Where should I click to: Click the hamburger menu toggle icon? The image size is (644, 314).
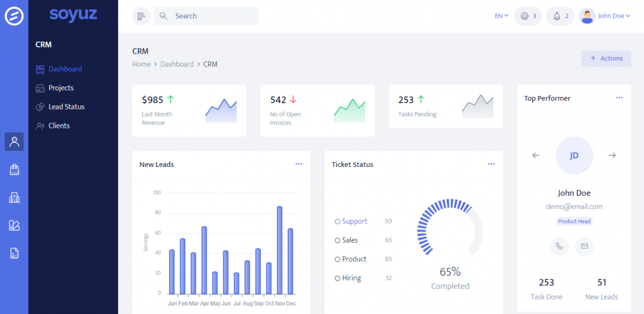[141, 16]
